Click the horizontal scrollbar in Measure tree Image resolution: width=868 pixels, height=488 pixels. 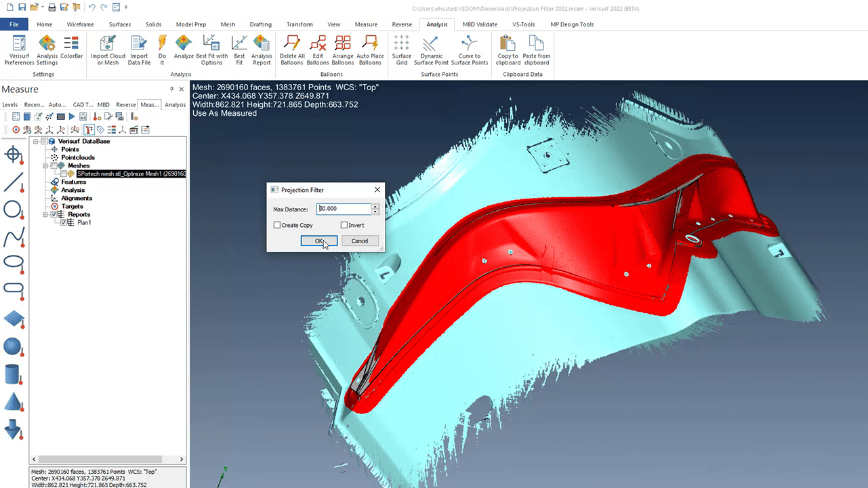point(100,459)
